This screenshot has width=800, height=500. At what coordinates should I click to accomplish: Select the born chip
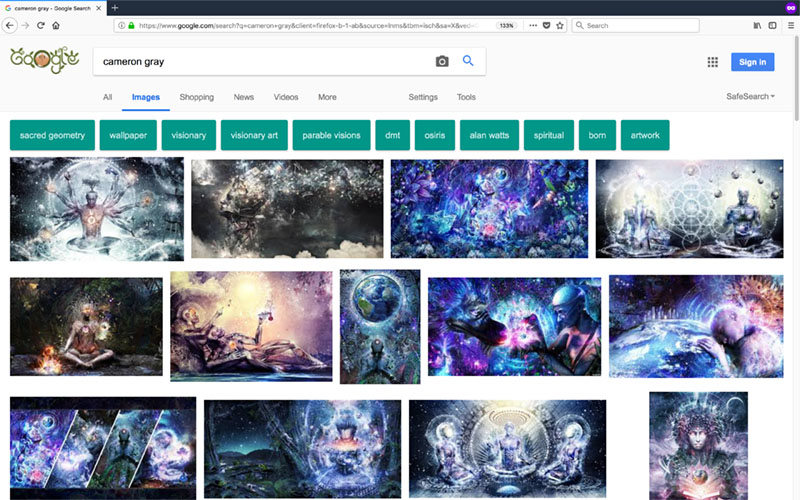point(597,135)
